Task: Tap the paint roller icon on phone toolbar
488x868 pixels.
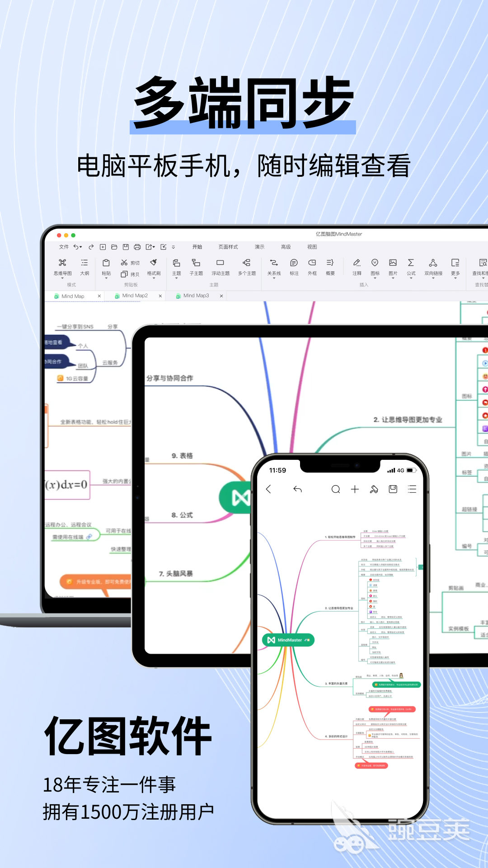Action: point(374,489)
